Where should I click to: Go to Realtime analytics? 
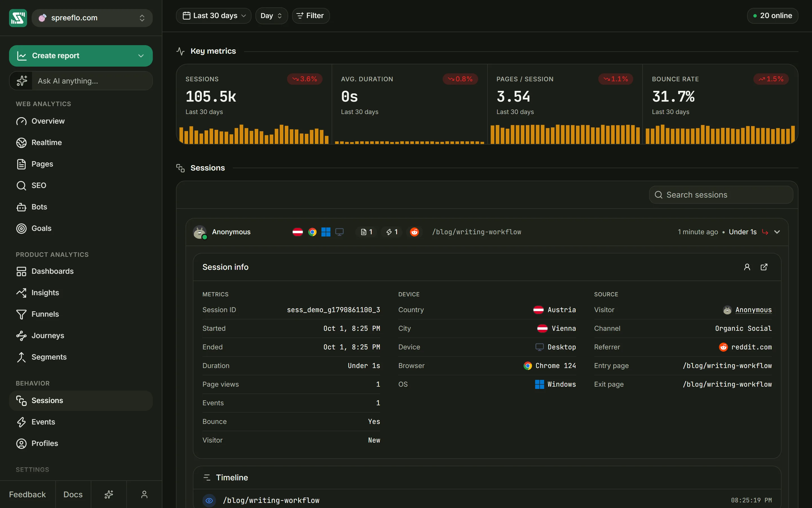[81, 143]
